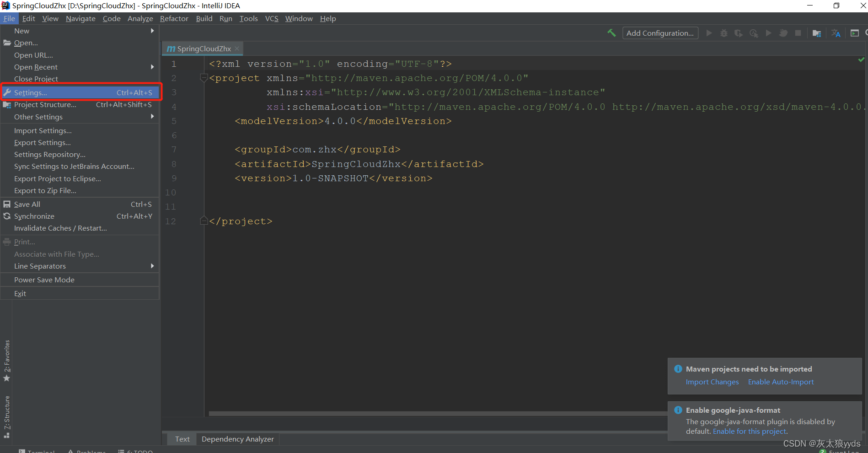Viewport: 868px width, 453px height.
Task: Open the Help menu
Action: (x=328, y=18)
